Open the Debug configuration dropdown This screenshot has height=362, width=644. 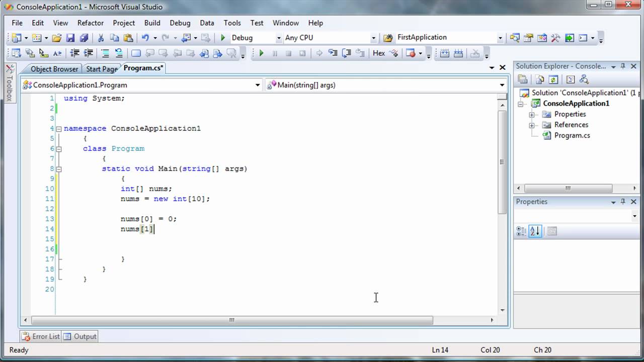point(279,38)
